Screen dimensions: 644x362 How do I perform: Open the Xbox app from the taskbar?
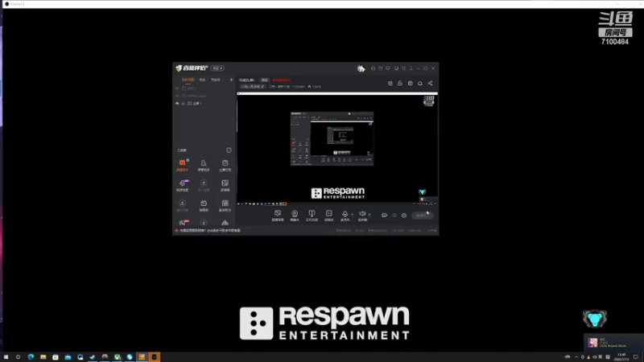(x=118, y=357)
